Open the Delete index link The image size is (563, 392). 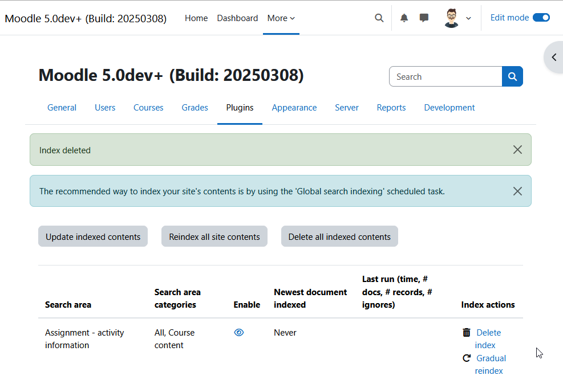[488, 338]
